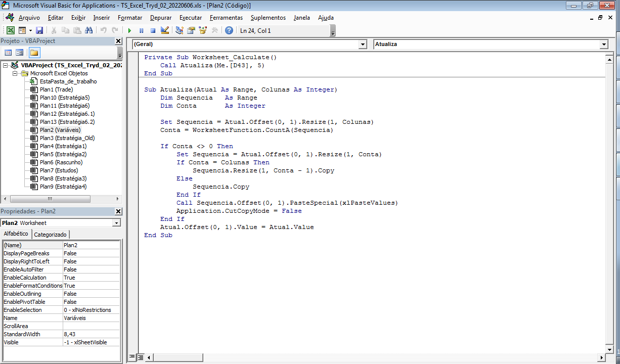Image resolution: width=620 pixels, height=364 pixels.
Task: Click the Break (pause) icon
Action: [141, 30]
